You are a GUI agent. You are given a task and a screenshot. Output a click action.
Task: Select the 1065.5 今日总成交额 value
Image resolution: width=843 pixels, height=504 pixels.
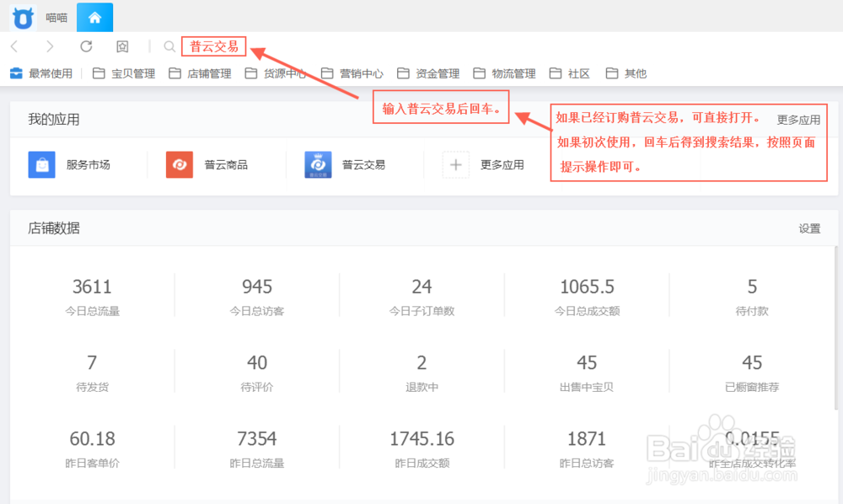(x=587, y=287)
